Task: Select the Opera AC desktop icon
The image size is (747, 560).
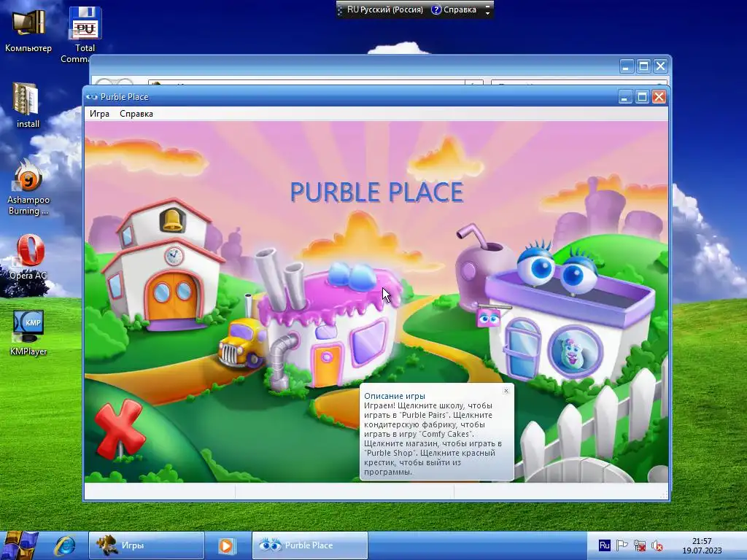Action: (x=28, y=257)
